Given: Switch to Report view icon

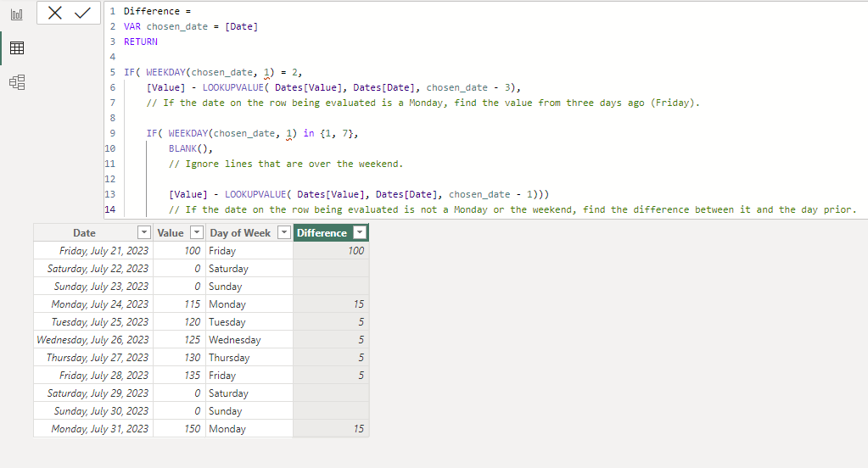Looking at the screenshot, I should pos(17,14).
